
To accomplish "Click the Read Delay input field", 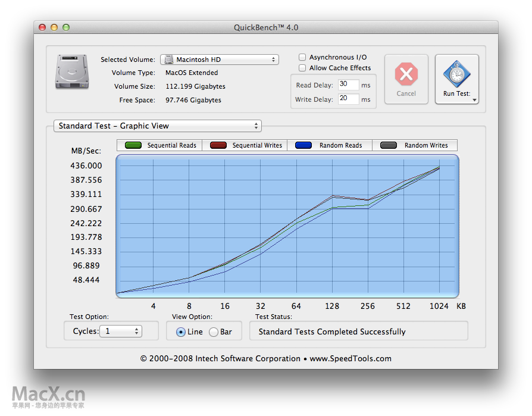I will pos(349,85).
